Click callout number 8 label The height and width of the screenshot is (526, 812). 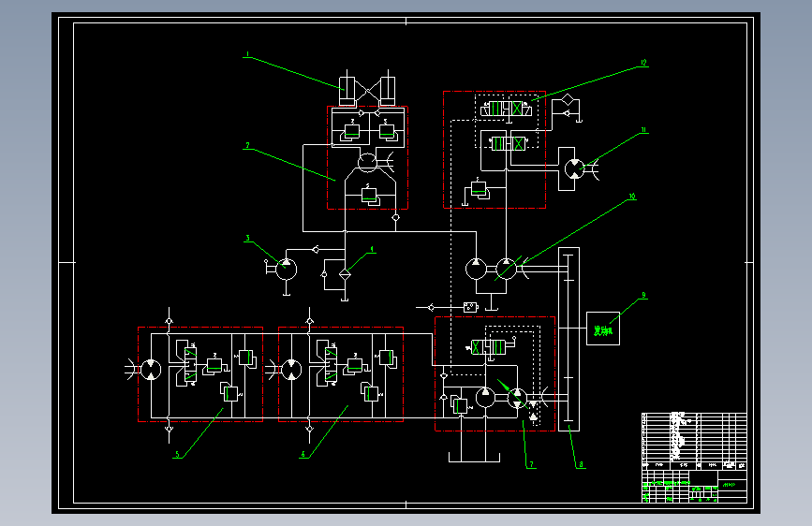pos(581,464)
